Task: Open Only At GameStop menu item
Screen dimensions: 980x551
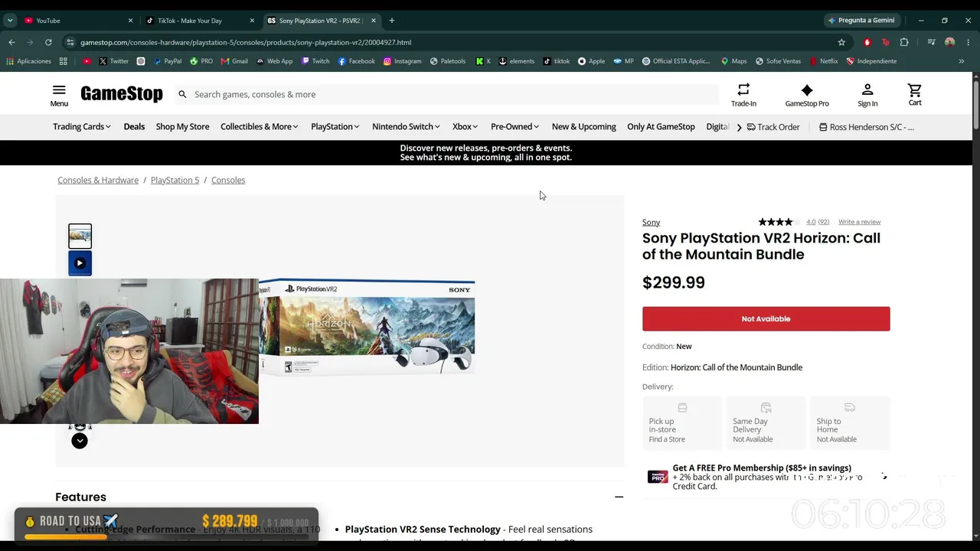Action: coord(661,127)
